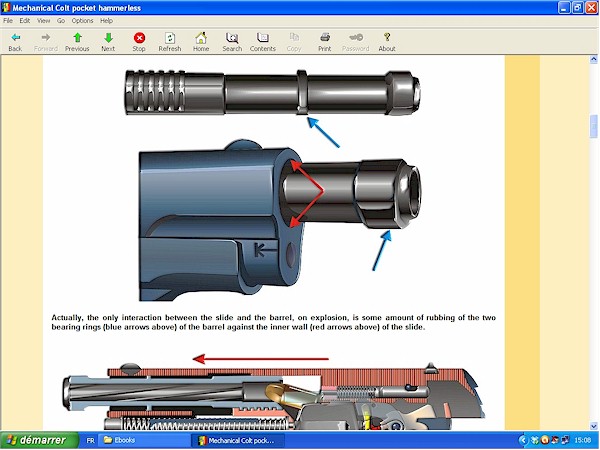Viewport: 600px width, 450px height.
Task: Click the cutaway pistol diagram at bottom
Action: [274, 396]
